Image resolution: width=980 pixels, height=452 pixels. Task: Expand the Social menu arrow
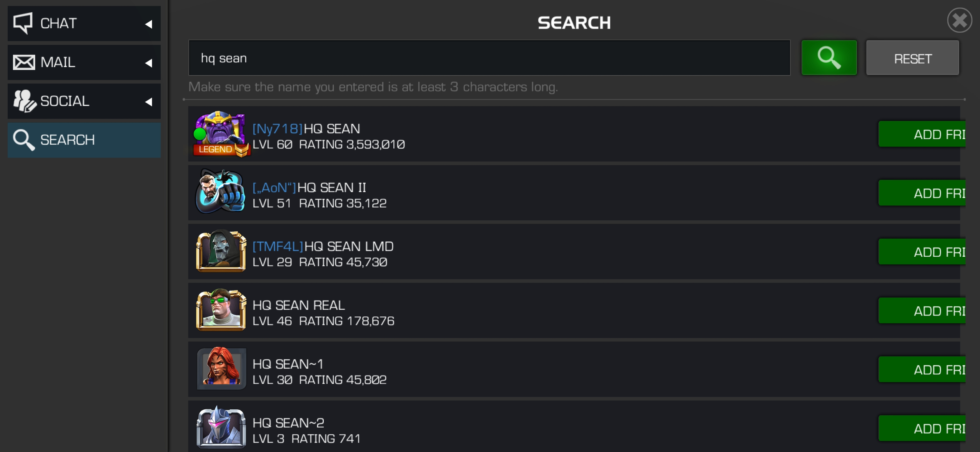click(x=149, y=102)
